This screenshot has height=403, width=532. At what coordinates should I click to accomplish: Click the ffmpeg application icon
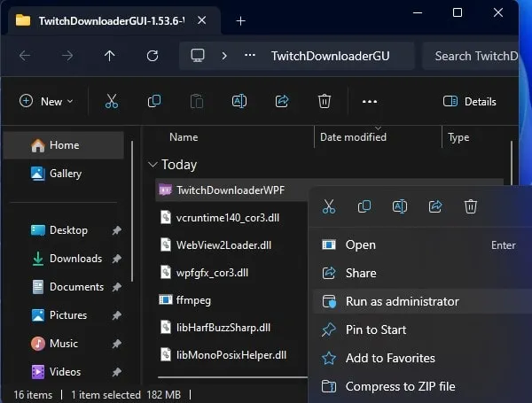166,299
